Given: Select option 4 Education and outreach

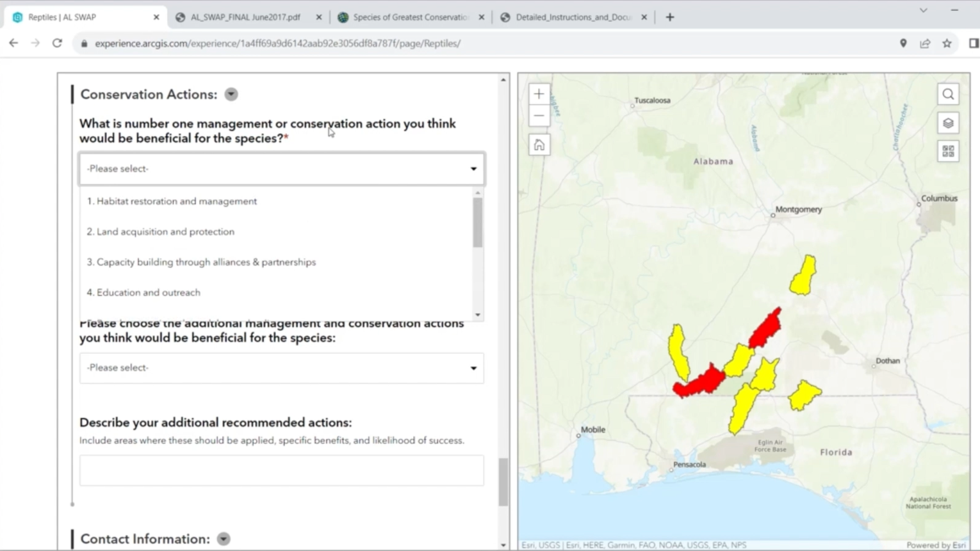Looking at the screenshot, I should coord(143,292).
